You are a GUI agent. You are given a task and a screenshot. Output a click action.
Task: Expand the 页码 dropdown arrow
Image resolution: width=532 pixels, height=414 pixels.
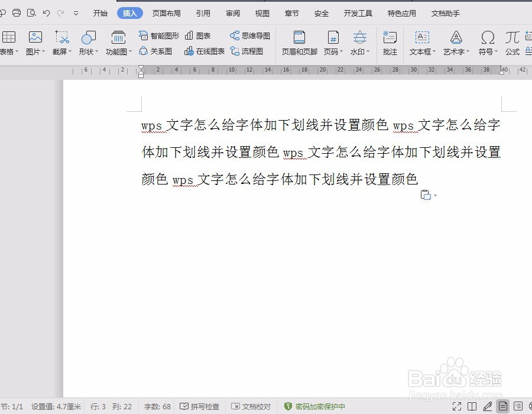click(x=341, y=51)
